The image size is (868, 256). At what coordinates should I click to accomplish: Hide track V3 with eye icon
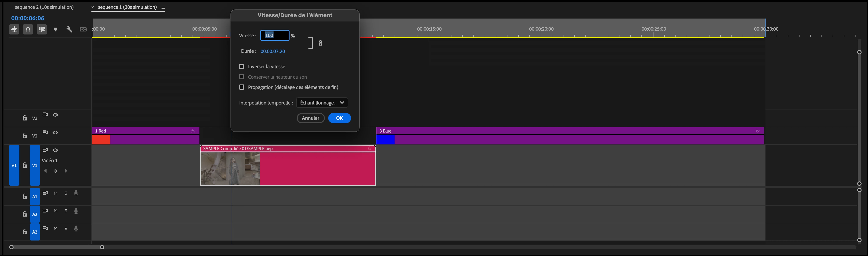(x=56, y=115)
